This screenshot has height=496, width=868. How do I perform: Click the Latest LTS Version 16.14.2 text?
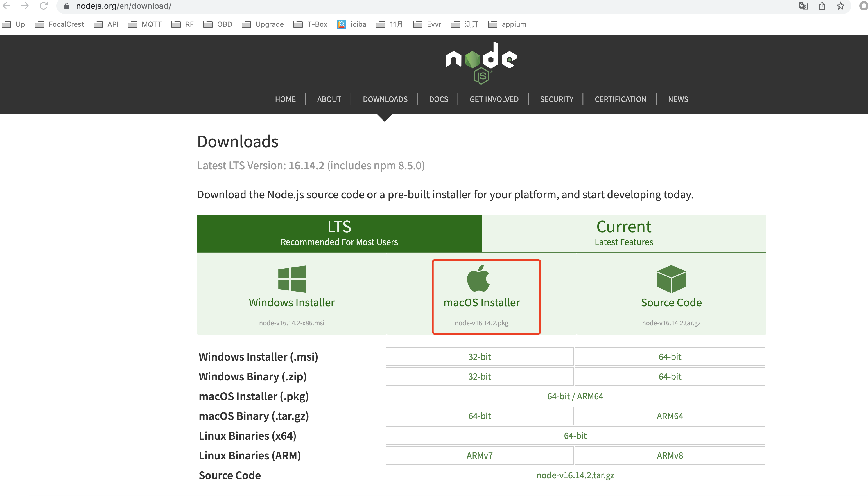(x=311, y=166)
